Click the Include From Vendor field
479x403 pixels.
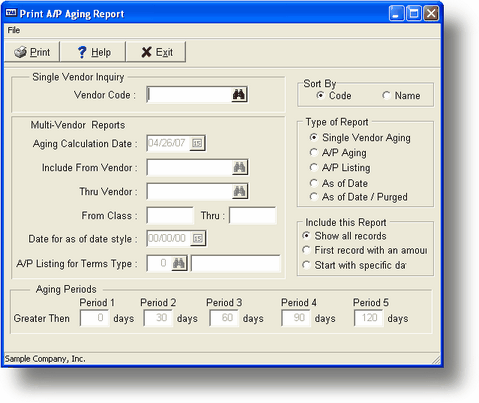tap(189, 167)
